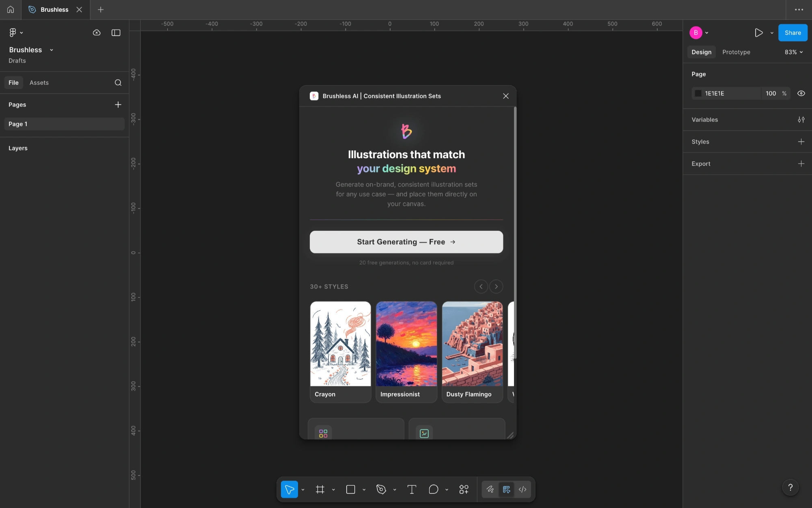Click the search icon in File panel
This screenshot has width=812, height=508.
[x=118, y=83]
